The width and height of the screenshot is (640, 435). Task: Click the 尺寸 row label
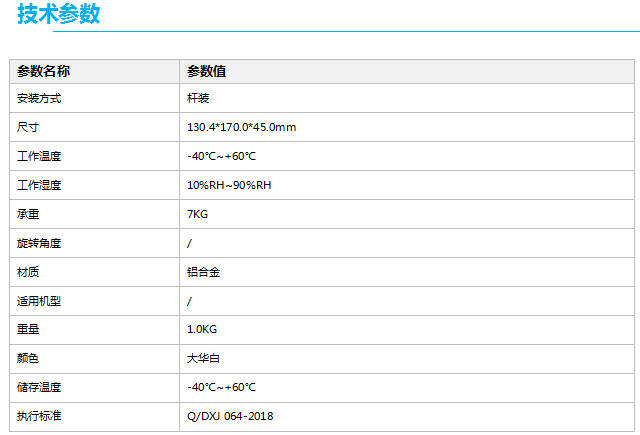tap(28, 128)
